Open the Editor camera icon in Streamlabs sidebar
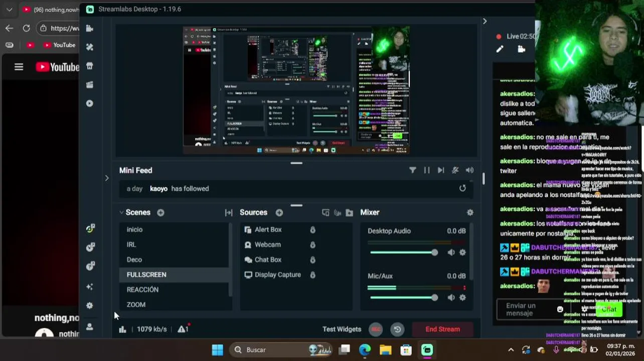The image size is (644, 361). 90,29
